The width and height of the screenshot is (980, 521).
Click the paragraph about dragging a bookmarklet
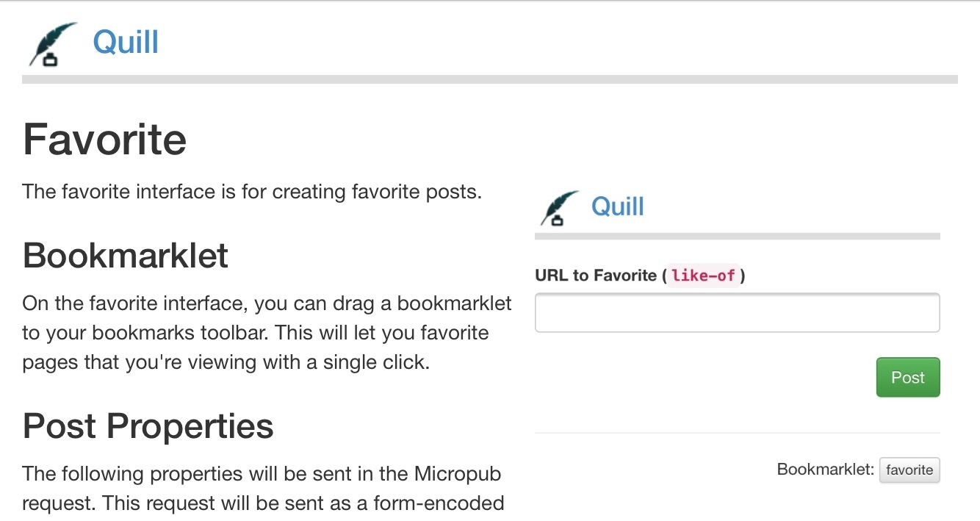click(x=267, y=332)
